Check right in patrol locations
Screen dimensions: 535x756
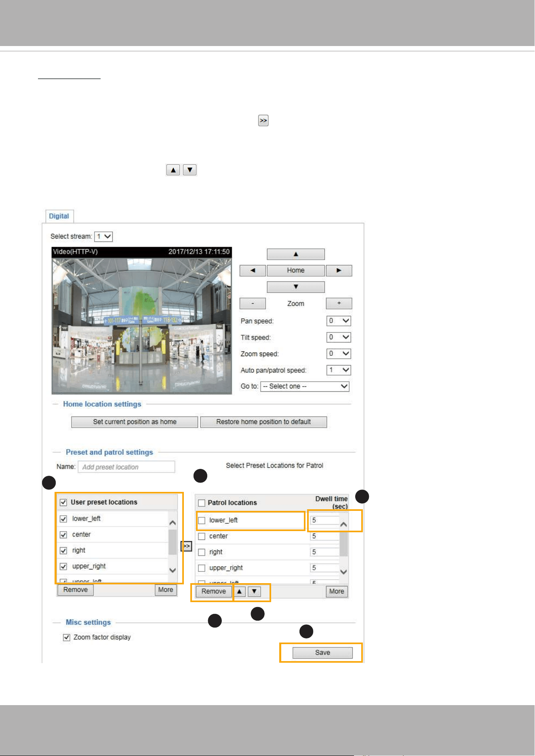click(202, 552)
